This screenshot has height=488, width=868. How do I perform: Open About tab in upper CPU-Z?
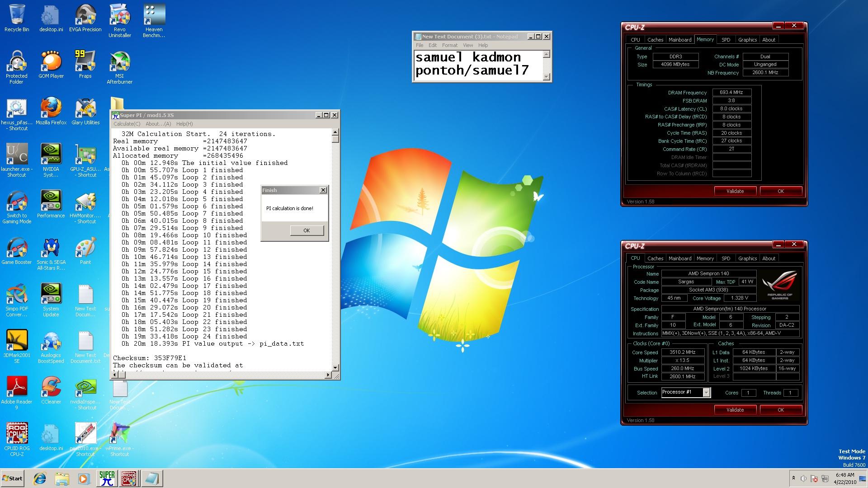[769, 40]
